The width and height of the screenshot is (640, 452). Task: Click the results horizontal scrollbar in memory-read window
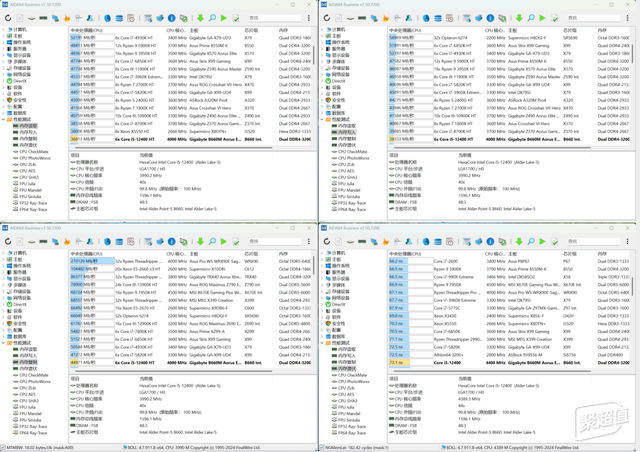171,147
